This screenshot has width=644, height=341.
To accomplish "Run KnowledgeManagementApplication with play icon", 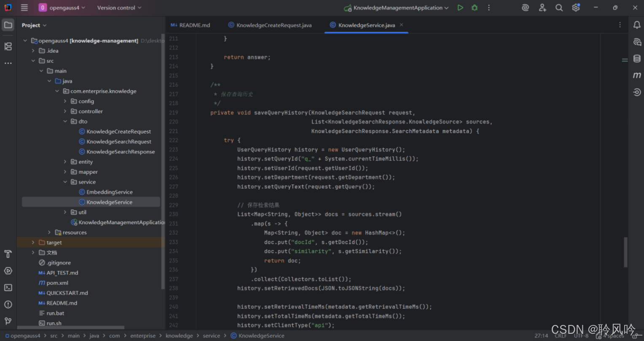I will coord(460,8).
